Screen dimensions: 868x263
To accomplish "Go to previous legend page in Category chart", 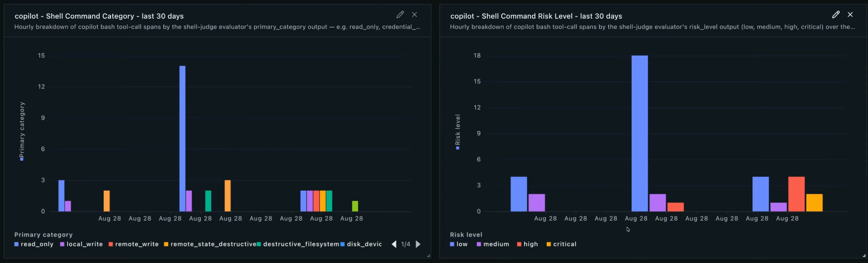I will pyautogui.click(x=394, y=244).
